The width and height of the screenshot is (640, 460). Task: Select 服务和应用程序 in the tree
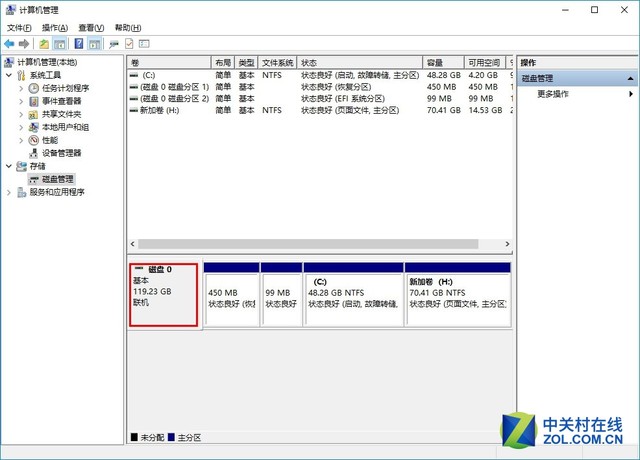[57, 192]
